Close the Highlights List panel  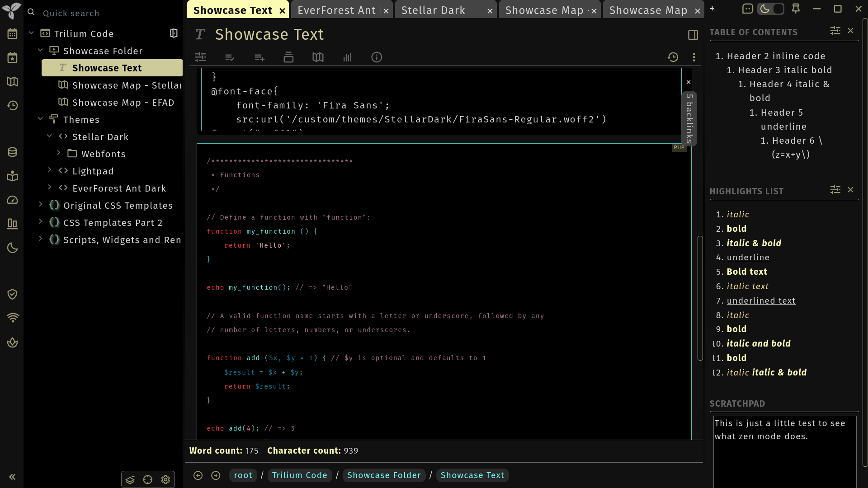point(850,190)
